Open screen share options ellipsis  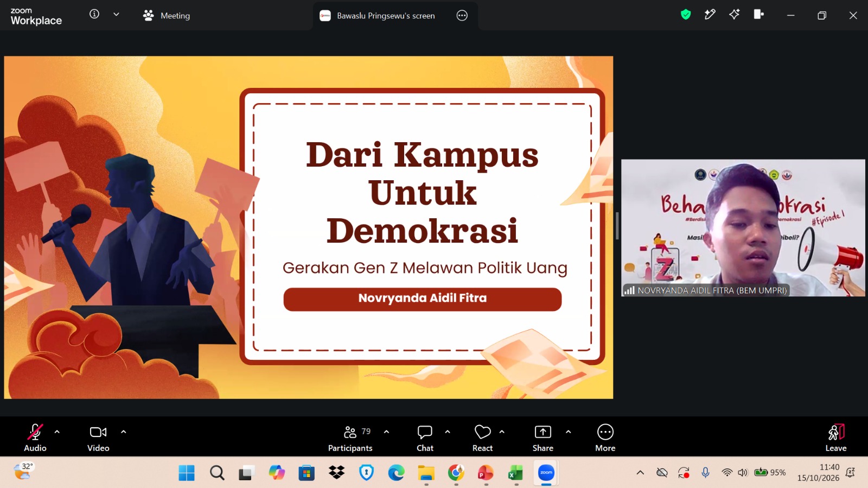[x=462, y=16]
